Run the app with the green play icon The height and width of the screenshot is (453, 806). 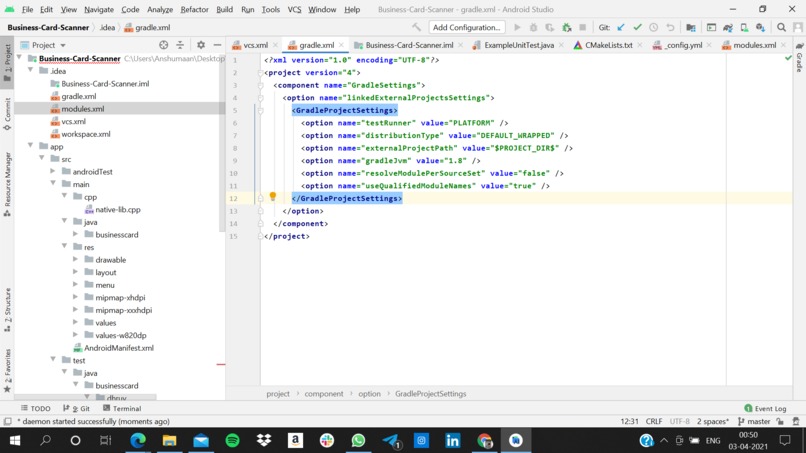tap(517, 27)
